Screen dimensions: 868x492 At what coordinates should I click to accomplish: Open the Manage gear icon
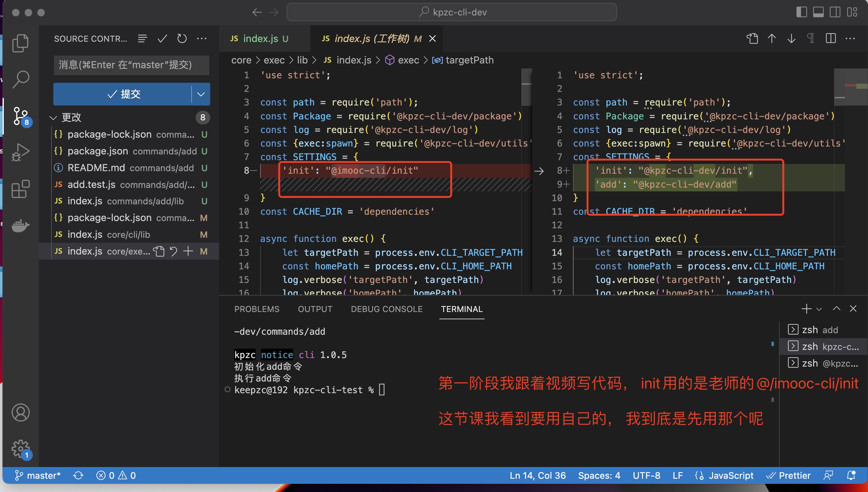[x=21, y=449]
